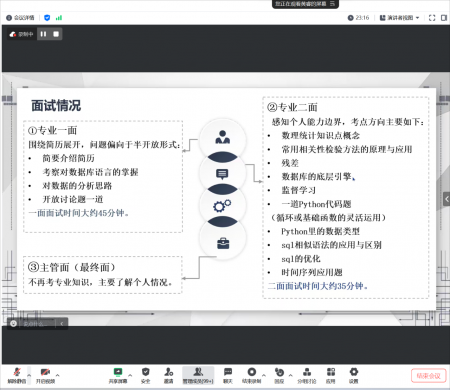Collapse the chat bar via its arrow
The image size is (450, 390).
point(62,323)
